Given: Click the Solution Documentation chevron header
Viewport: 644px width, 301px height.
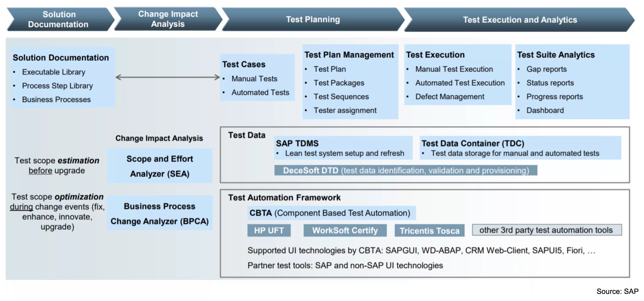Looking at the screenshot, I should [x=59, y=19].
